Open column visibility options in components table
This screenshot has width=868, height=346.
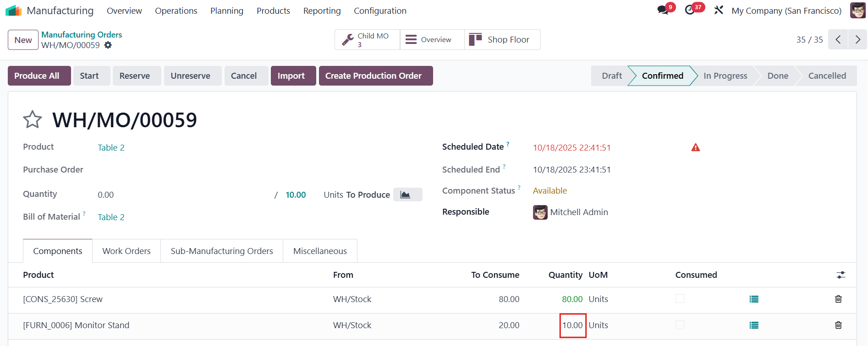(x=841, y=275)
